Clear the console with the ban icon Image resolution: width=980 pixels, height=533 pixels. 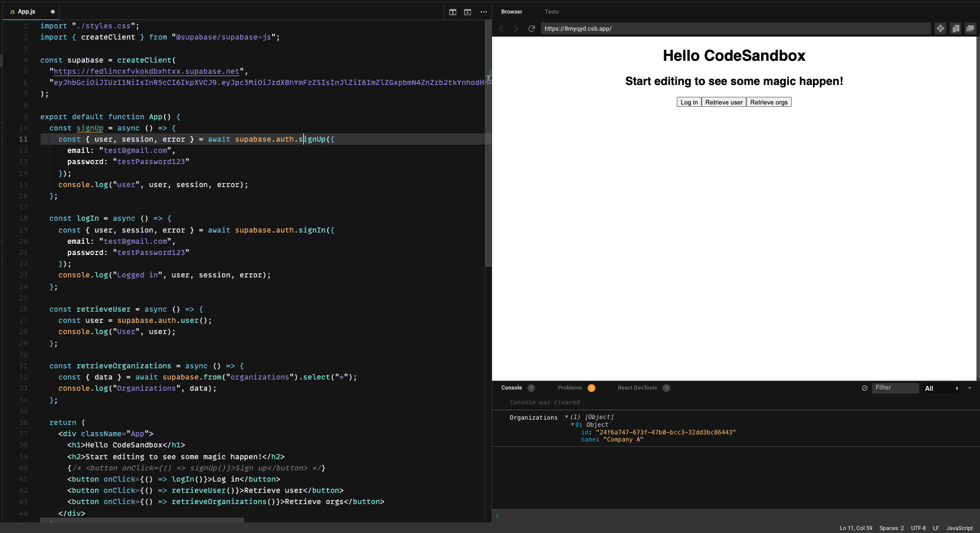click(864, 388)
